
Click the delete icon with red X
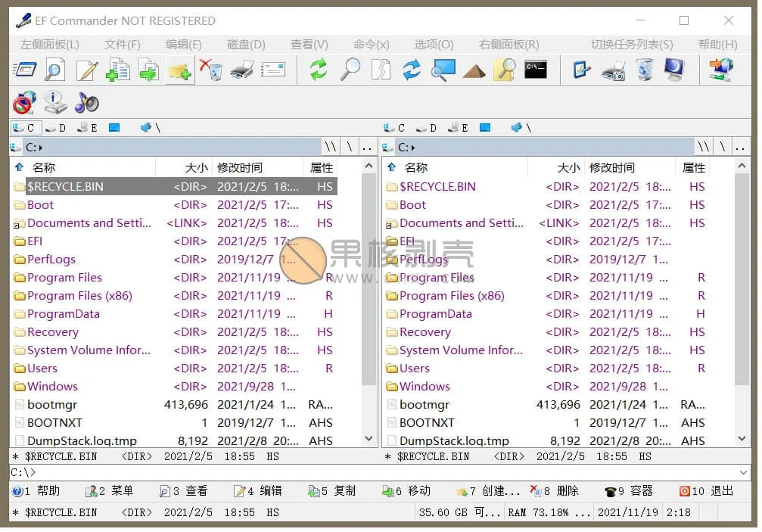(x=210, y=70)
